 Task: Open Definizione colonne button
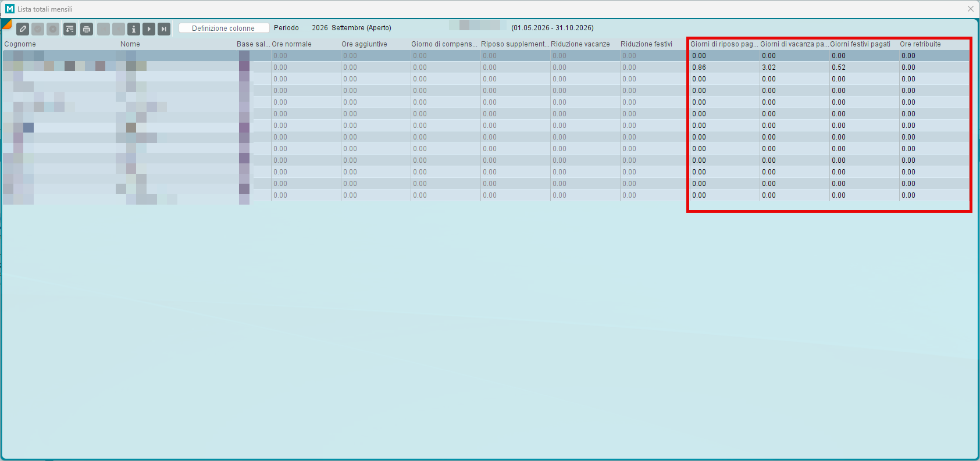coord(224,28)
